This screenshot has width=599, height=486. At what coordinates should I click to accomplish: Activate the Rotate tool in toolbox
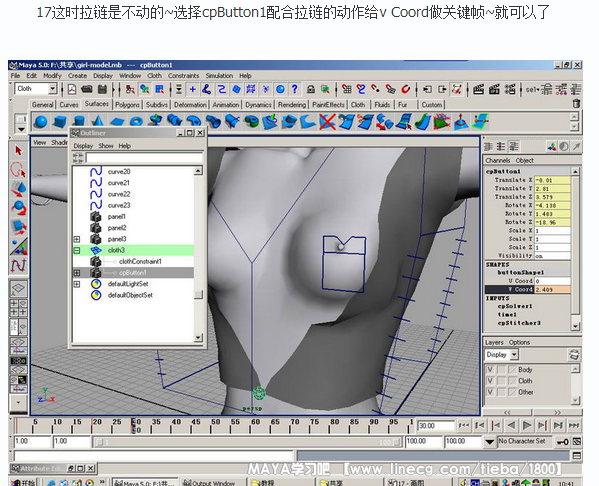19,208
